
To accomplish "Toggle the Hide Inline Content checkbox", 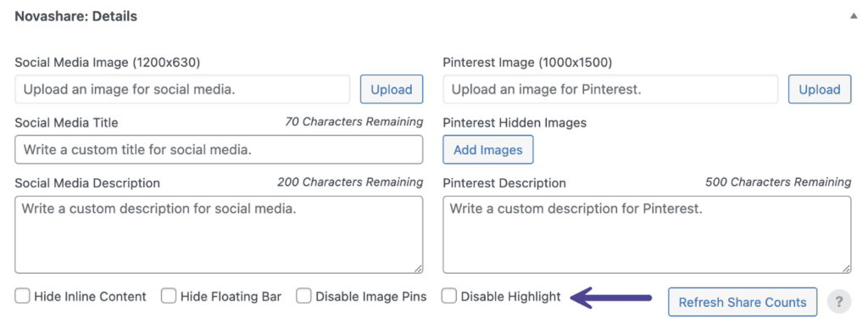I will (22, 296).
